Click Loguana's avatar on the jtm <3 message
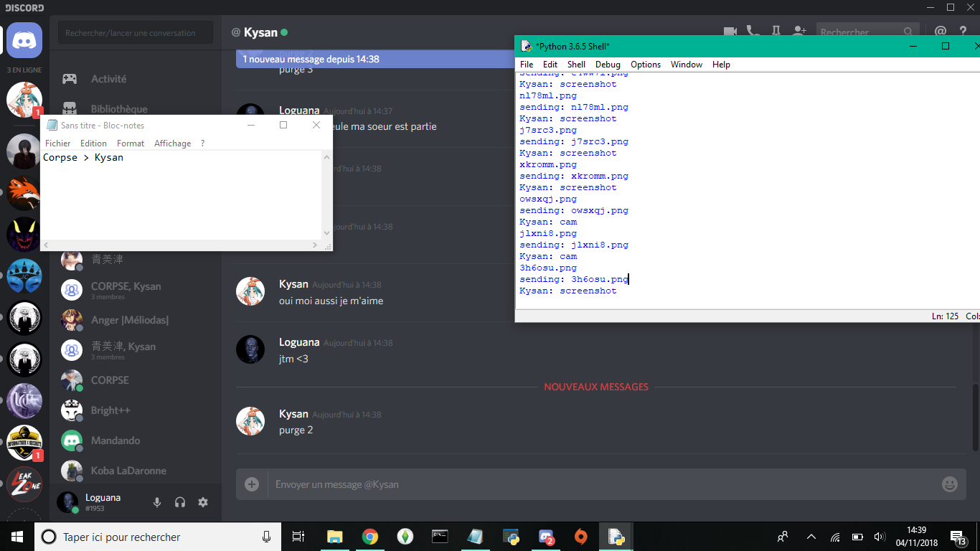Image resolution: width=980 pixels, height=551 pixels. (x=250, y=349)
